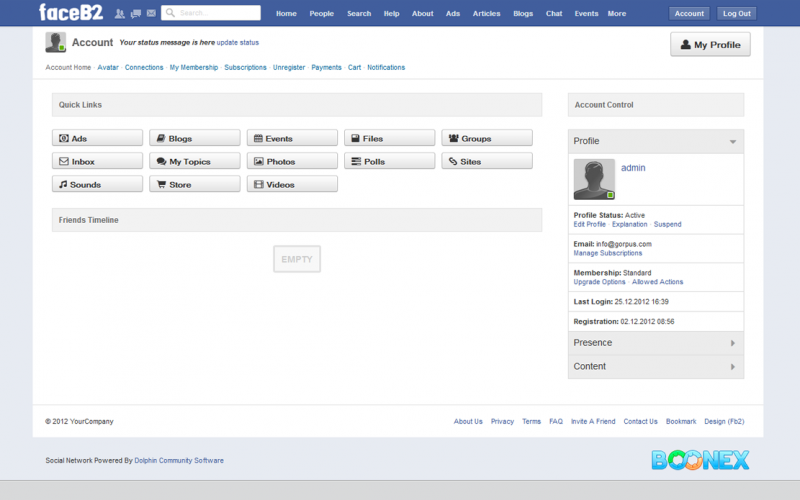Open the My Membership submenu link
This screenshot has width=800, height=500.
(193, 67)
